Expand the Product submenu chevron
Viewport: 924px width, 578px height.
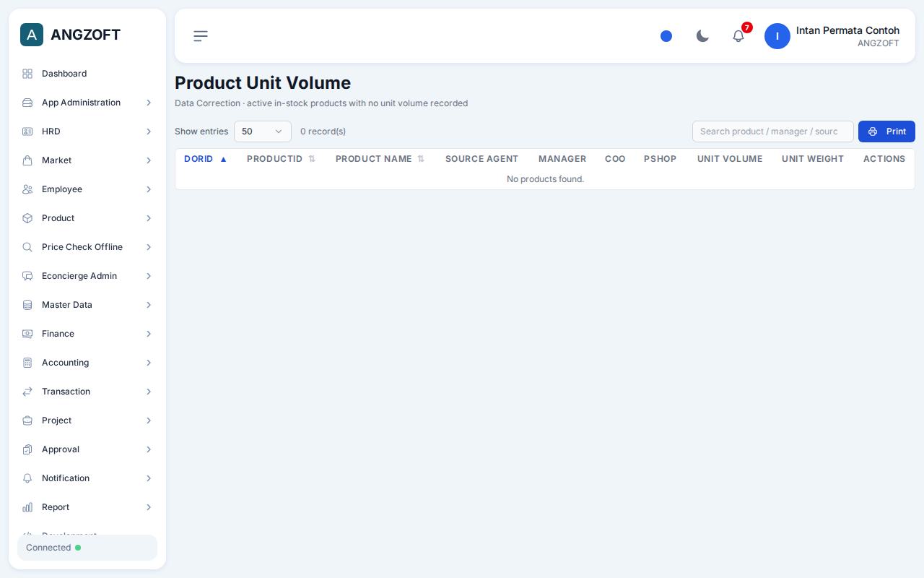[x=149, y=218]
